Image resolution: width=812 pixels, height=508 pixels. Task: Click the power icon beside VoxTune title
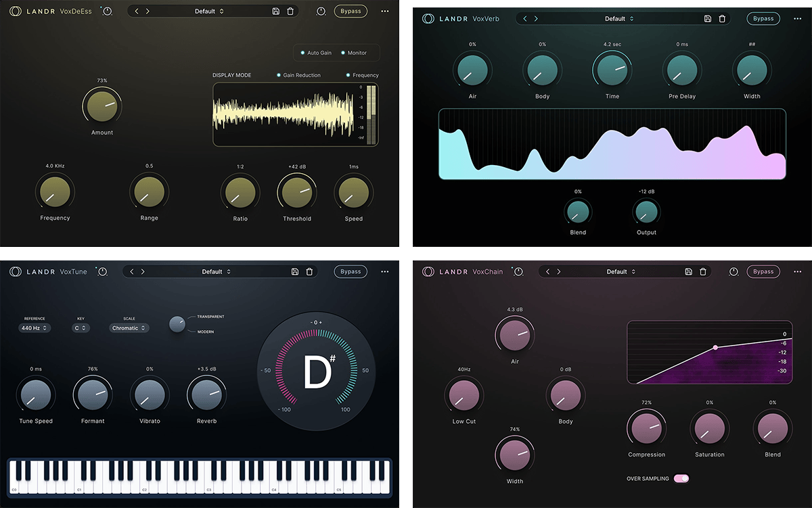click(x=103, y=272)
